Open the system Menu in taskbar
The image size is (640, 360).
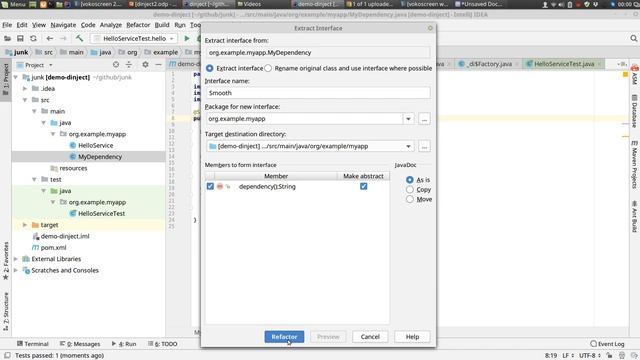14,4
